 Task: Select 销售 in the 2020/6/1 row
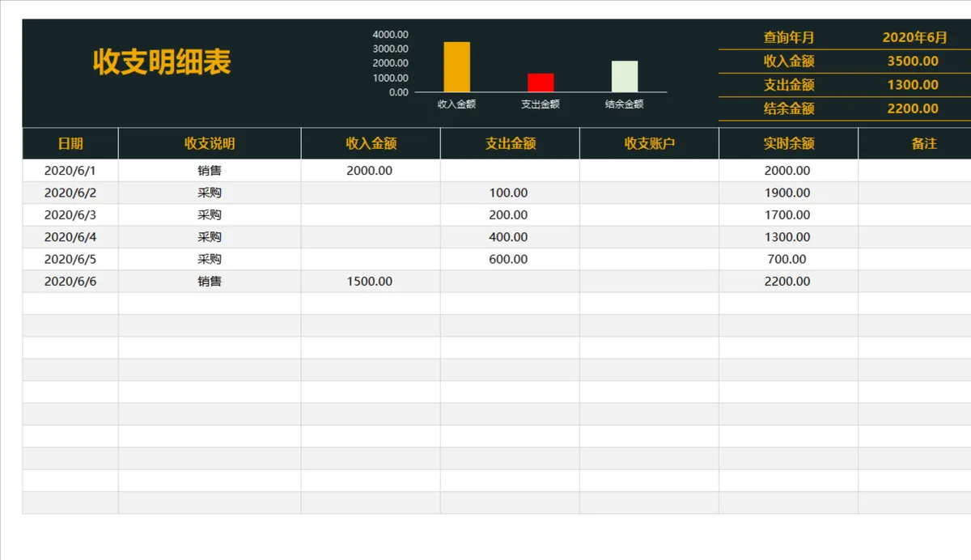pos(210,171)
